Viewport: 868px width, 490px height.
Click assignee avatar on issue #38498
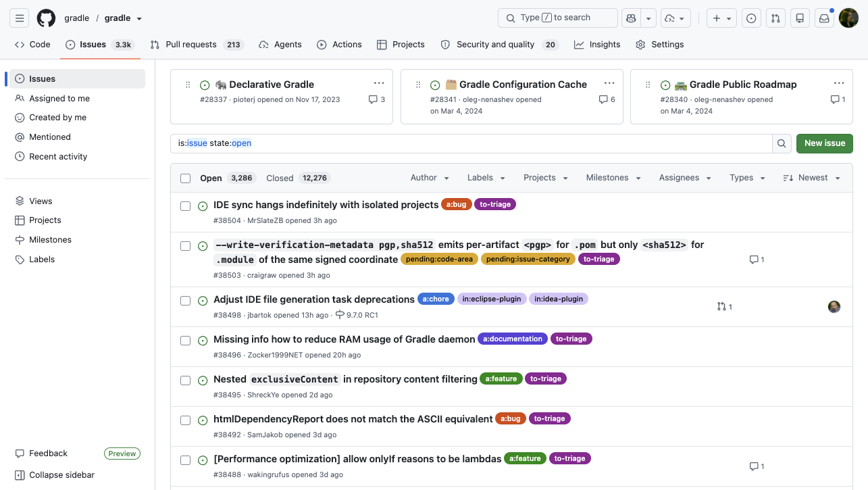[834, 307]
